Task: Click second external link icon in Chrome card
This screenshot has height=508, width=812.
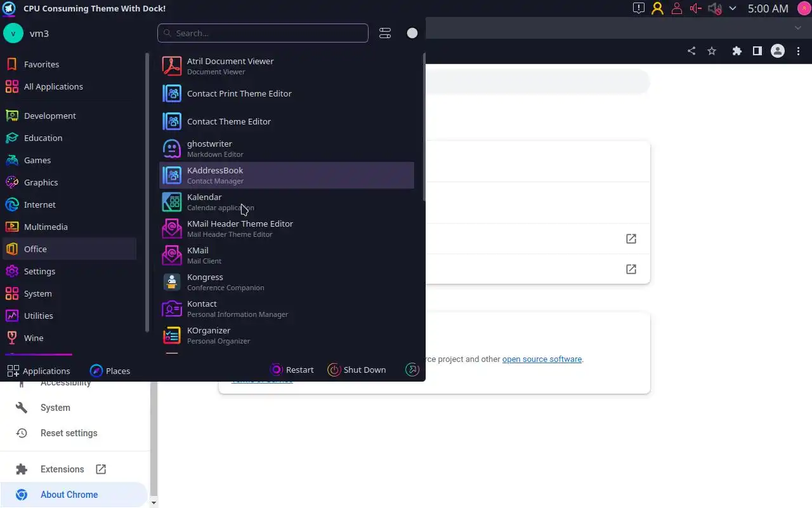Action: 631,269
